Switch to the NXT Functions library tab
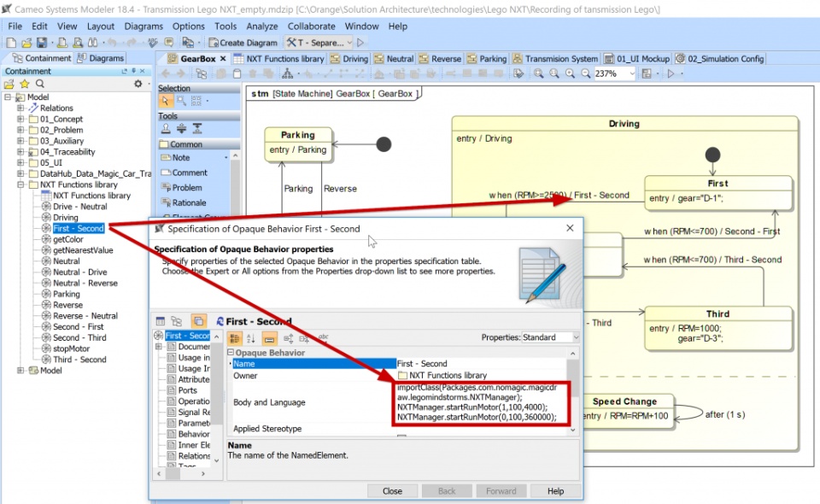Viewport: 820px width, 504px height. tap(279, 59)
